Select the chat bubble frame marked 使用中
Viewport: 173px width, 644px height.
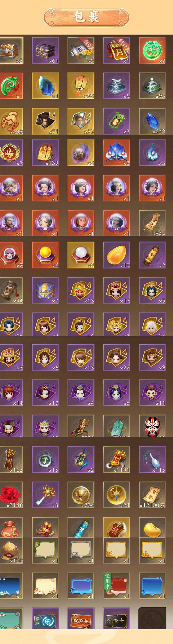[116, 586]
